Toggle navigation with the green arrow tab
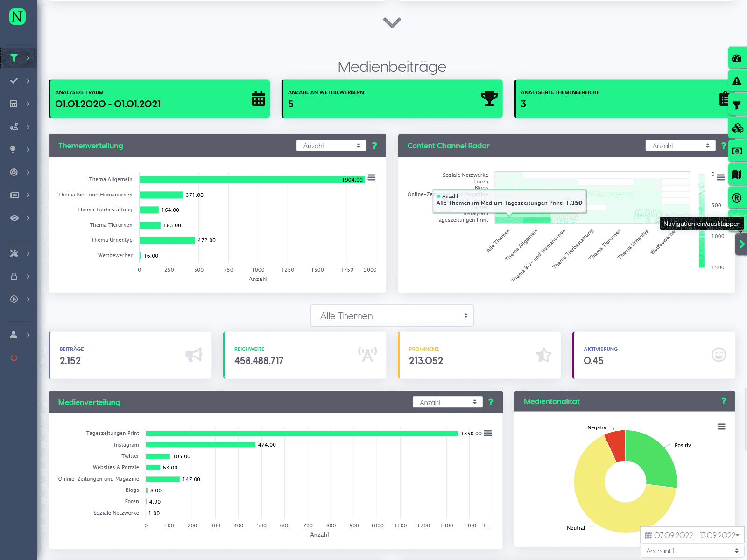The width and height of the screenshot is (747, 560). click(x=741, y=244)
